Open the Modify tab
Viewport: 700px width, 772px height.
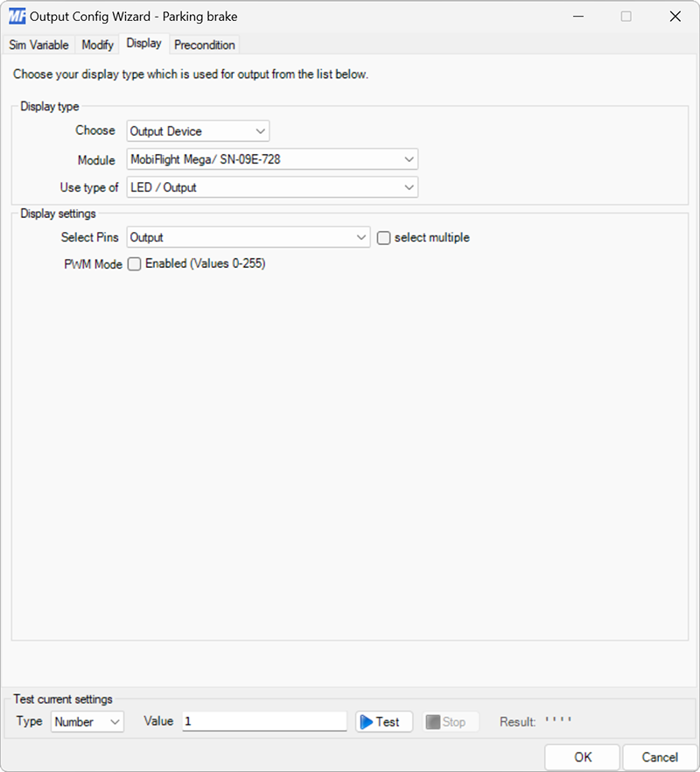[96, 45]
